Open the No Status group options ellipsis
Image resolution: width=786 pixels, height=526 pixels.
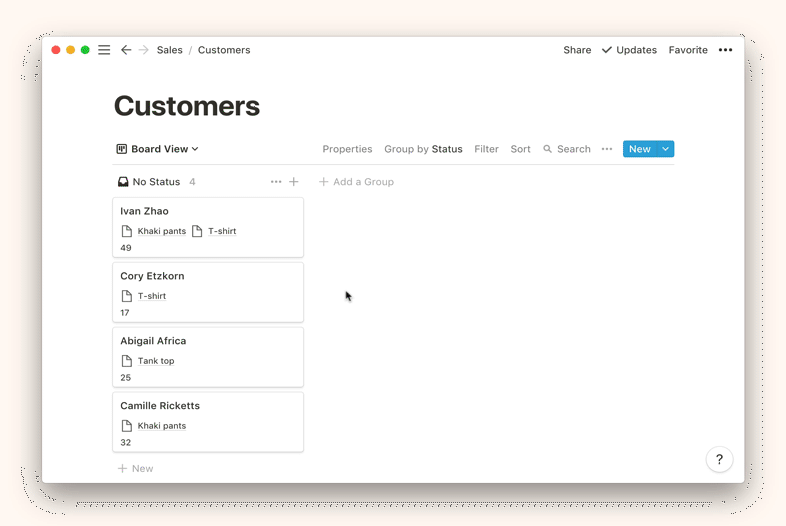(276, 182)
